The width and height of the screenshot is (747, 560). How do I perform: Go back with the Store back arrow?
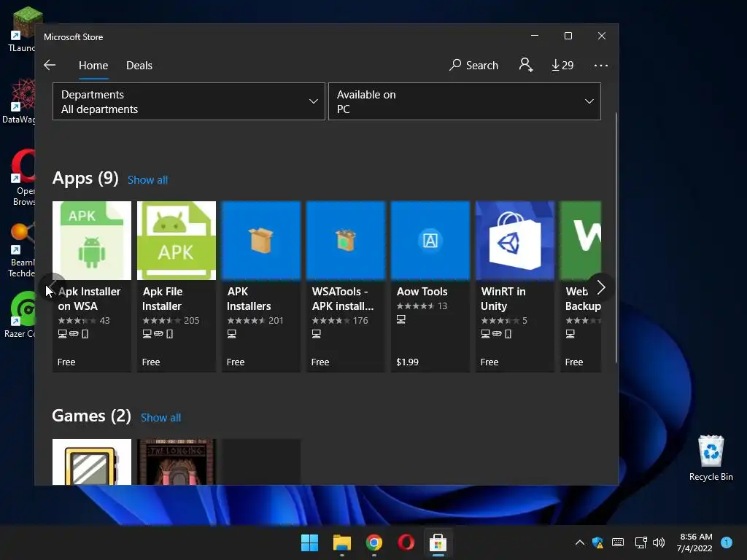pos(50,65)
